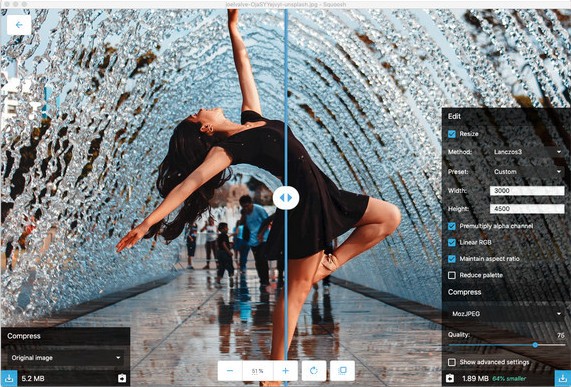Click the left Compress panel heading

coord(24,336)
